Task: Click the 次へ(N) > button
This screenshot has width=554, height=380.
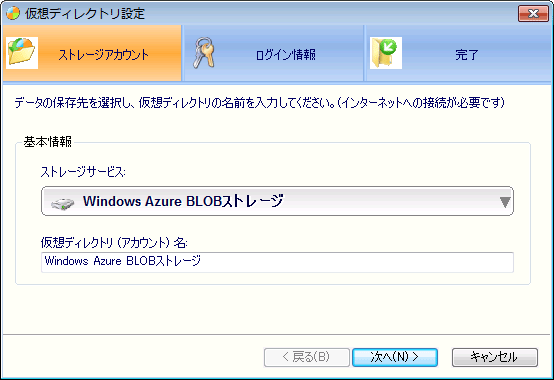Action: pos(395,357)
